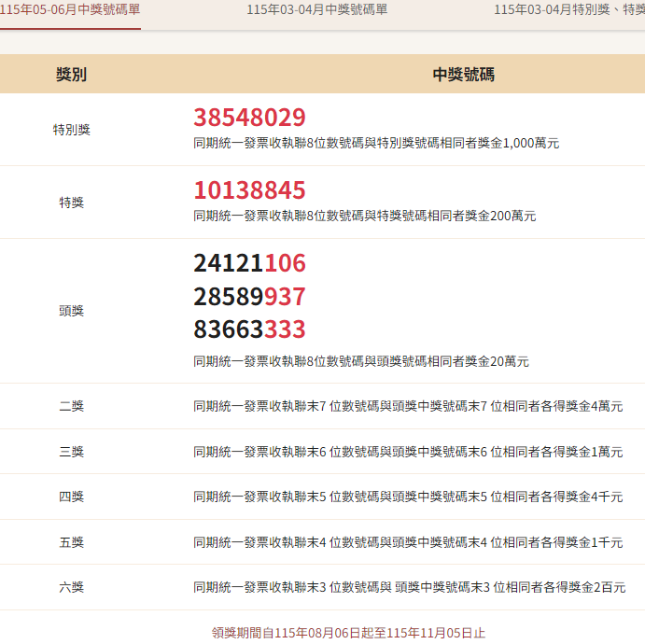Open the 115年05-06月中獎號碼單 tab
The image size is (645, 644).
click(70, 9)
